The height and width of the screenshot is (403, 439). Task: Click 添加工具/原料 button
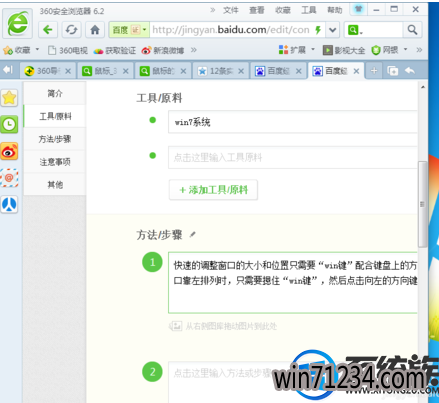213,190
